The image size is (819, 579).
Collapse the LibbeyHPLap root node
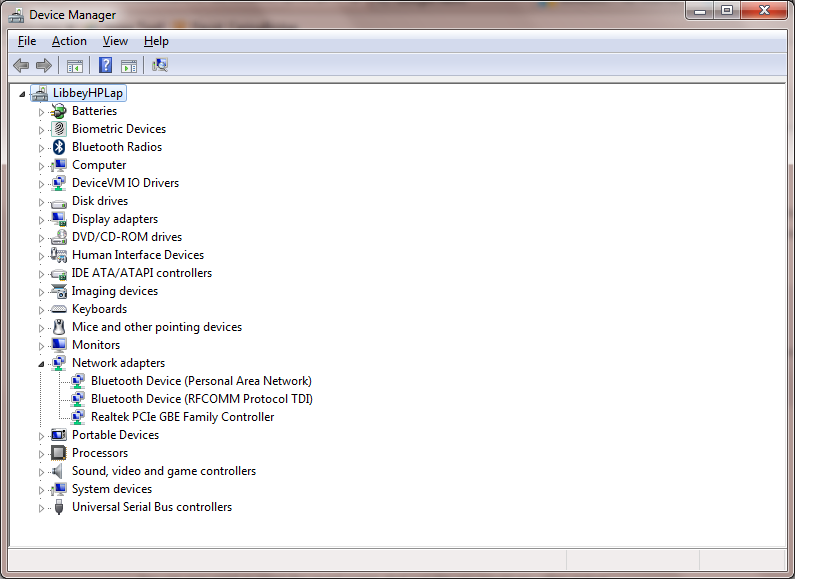[x=22, y=94]
